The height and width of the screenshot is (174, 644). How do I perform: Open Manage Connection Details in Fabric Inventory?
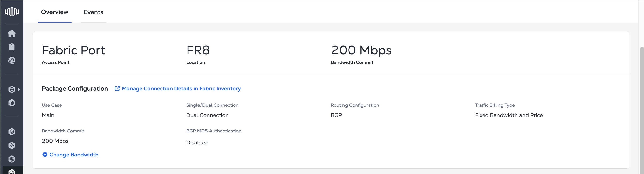point(181,88)
